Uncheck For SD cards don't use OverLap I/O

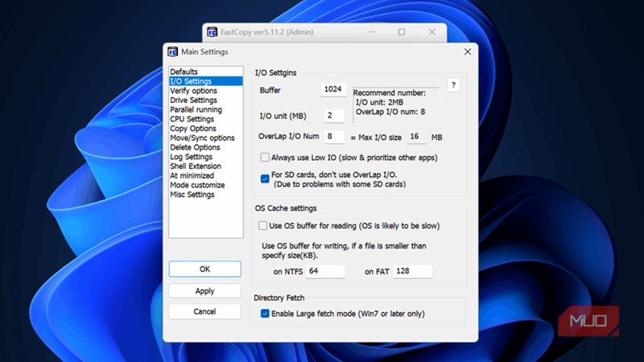click(x=265, y=179)
